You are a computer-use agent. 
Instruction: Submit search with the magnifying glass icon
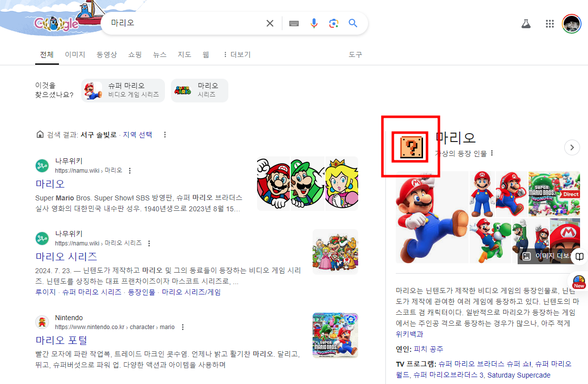click(x=353, y=23)
